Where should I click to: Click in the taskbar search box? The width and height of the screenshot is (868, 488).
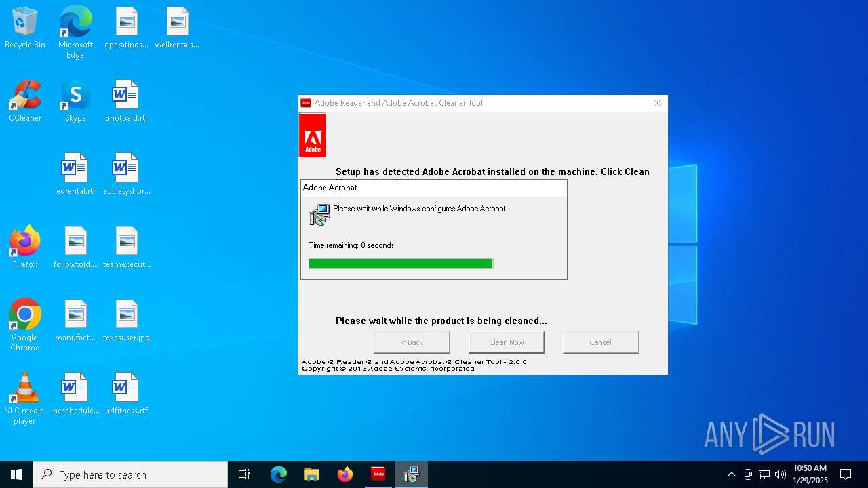[130, 474]
